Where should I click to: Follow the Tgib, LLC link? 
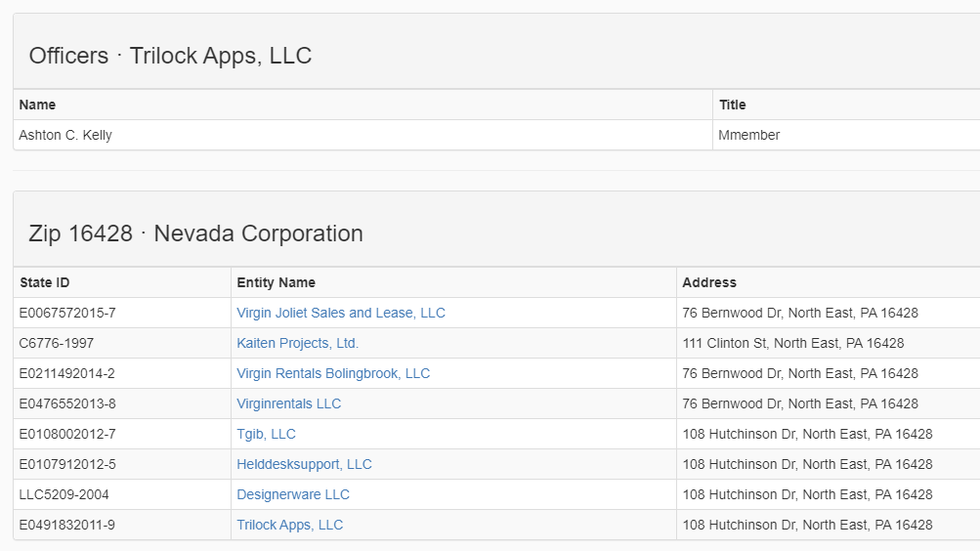266,434
